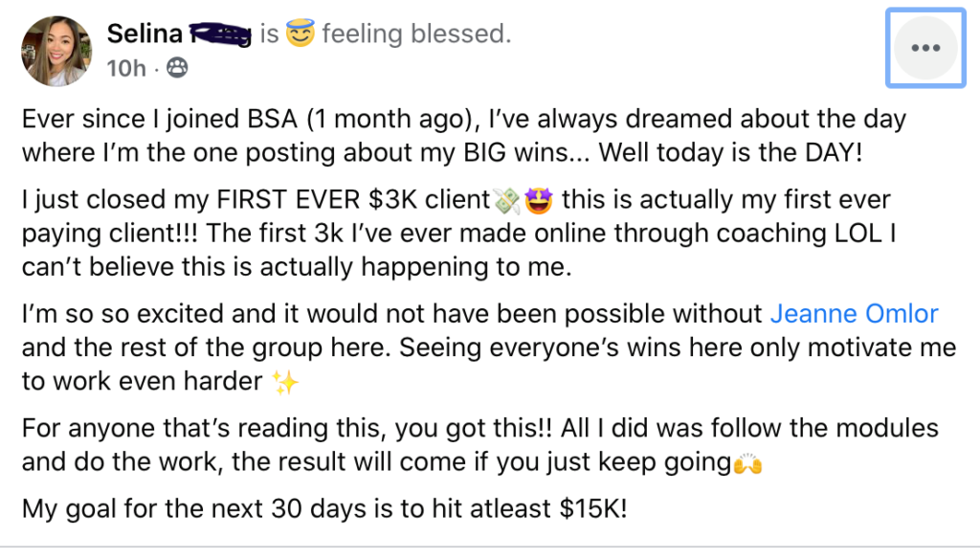The height and width of the screenshot is (560, 980).
Task: Select the blue highlight border around the menu
Action: [887, 50]
